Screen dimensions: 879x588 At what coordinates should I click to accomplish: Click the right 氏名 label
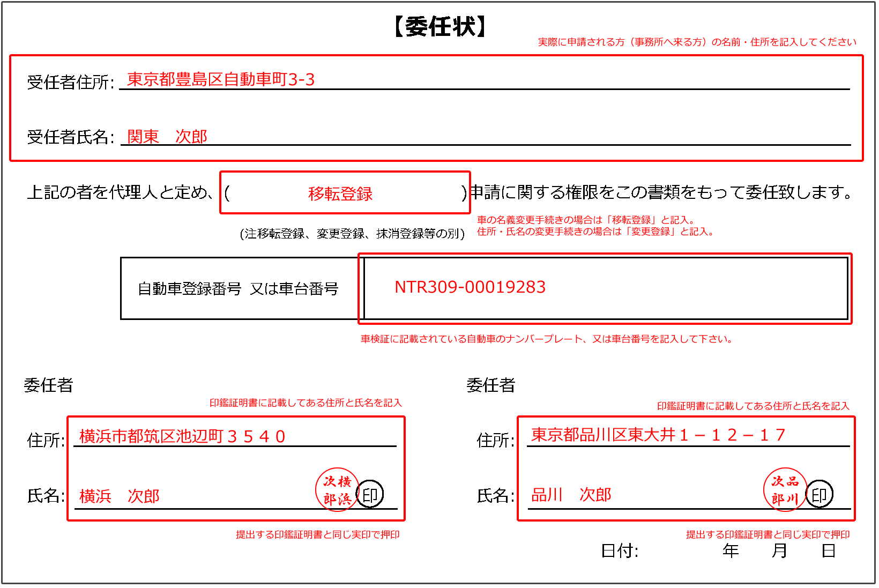pos(496,496)
